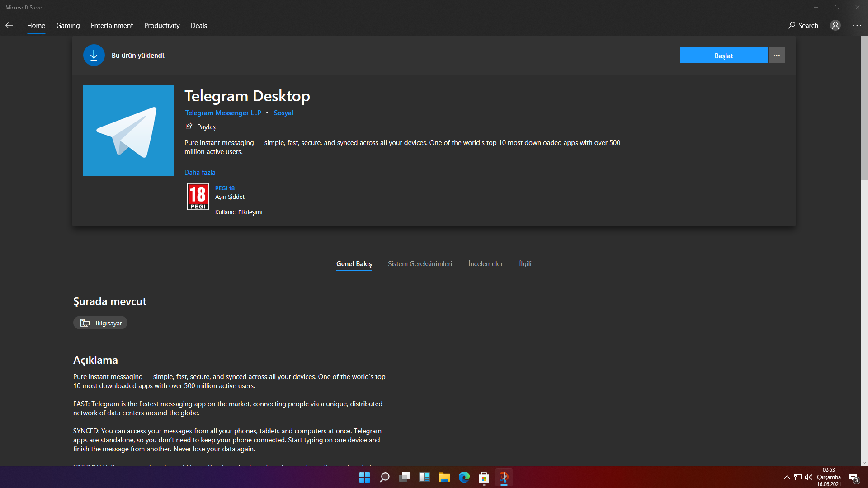Open the top-right three-dot Store menu
The image size is (868, 488).
[857, 25]
